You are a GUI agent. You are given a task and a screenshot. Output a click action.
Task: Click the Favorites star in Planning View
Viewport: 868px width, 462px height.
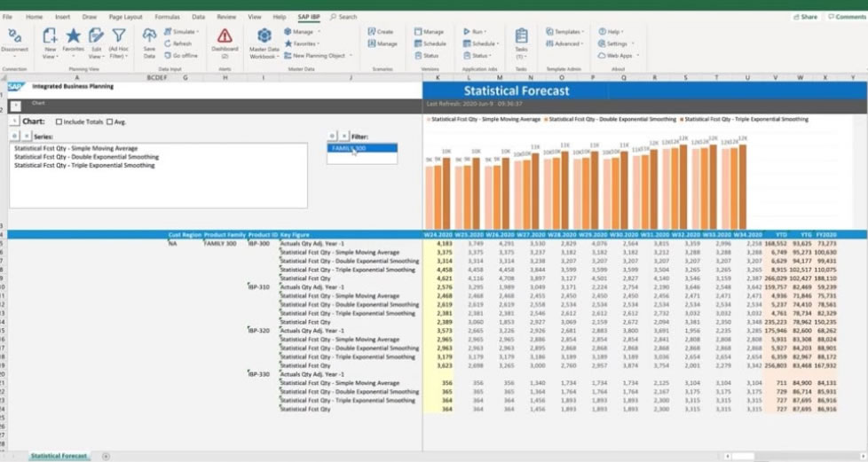coord(73,36)
